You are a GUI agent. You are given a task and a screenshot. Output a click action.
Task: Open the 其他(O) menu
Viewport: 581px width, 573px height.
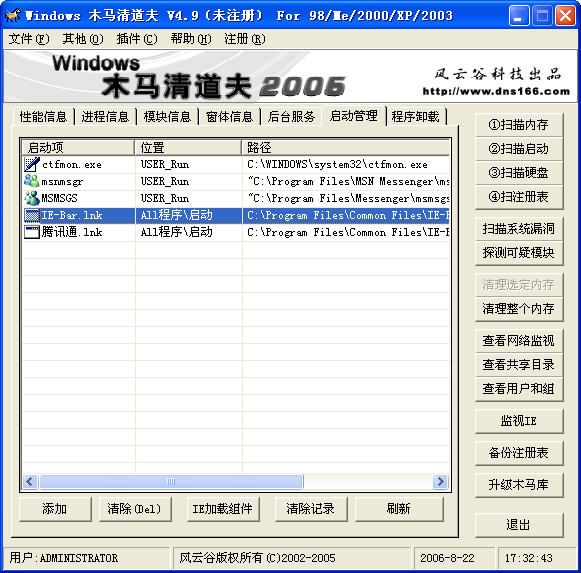coord(83,39)
